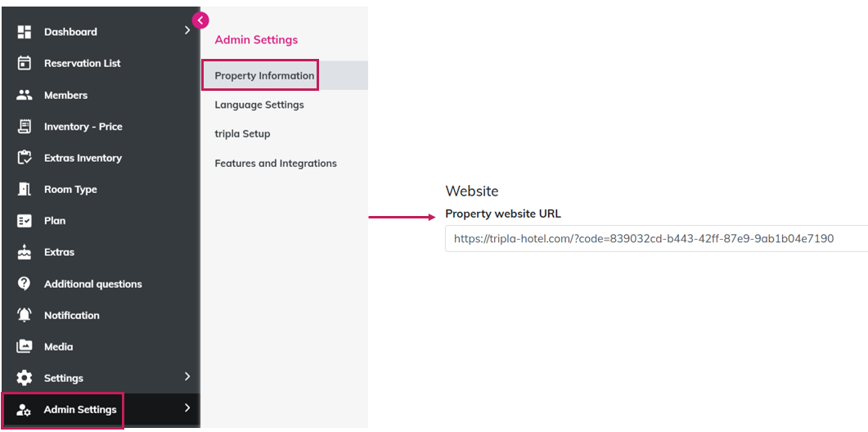Click the Dashboard grid icon
The image size is (868, 432).
[x=25, y=32]
